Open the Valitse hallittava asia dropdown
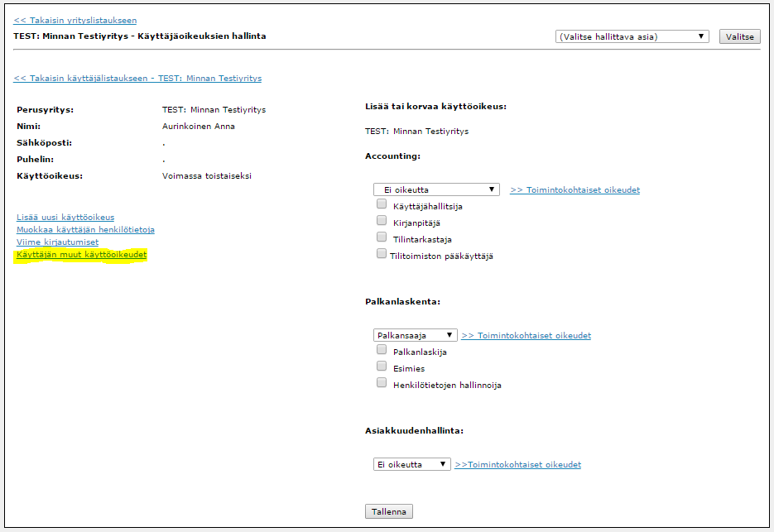This screenshot has width=774, height=532. 632,36
